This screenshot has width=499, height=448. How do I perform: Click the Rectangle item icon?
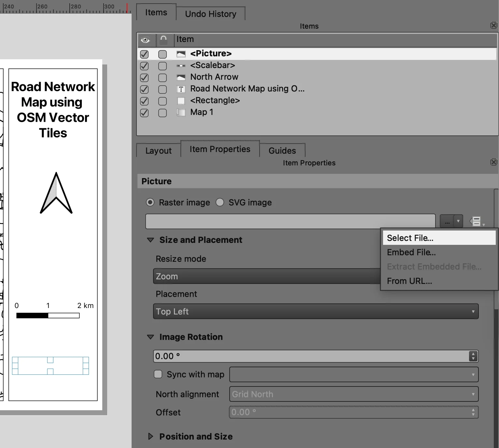pos(181,101)
